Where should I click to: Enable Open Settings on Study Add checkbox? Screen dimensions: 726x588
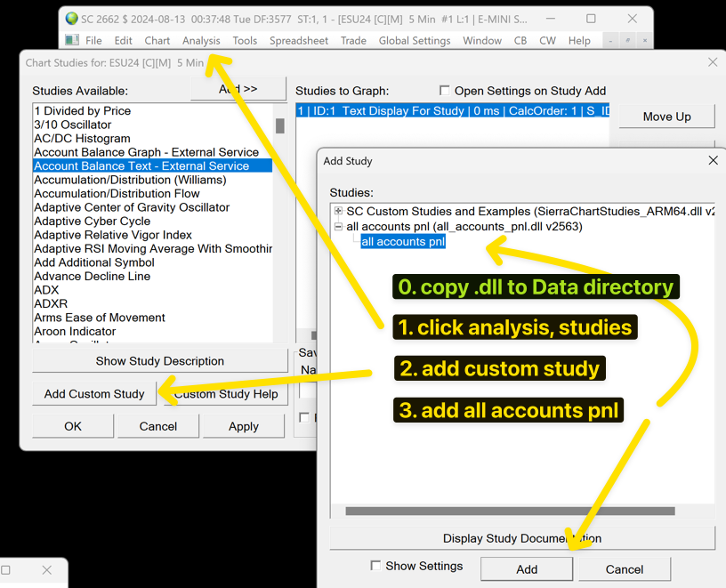pos(444,90)
